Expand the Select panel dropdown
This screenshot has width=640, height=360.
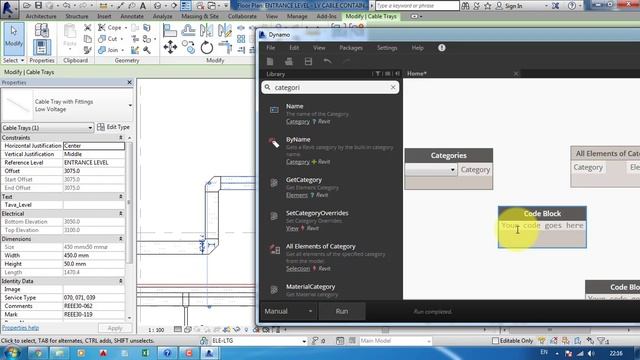coord(14,60)
